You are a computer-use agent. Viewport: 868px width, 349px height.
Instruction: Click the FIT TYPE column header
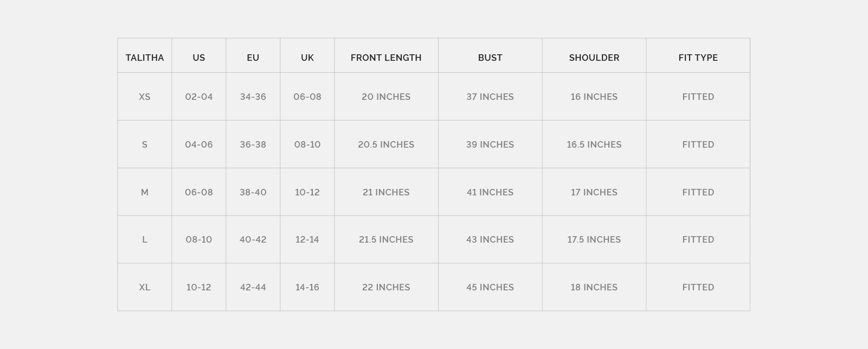[698, 58]
